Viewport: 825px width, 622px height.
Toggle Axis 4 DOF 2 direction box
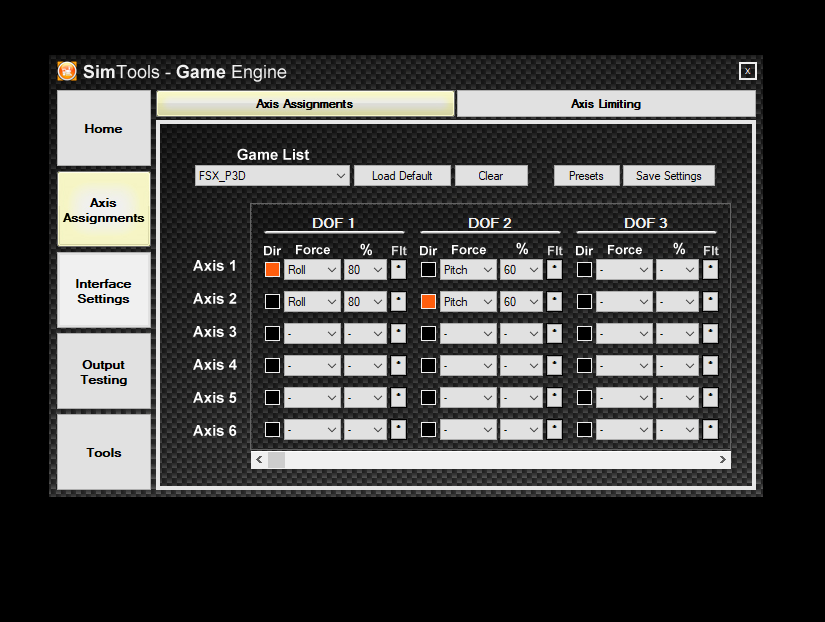428,365
